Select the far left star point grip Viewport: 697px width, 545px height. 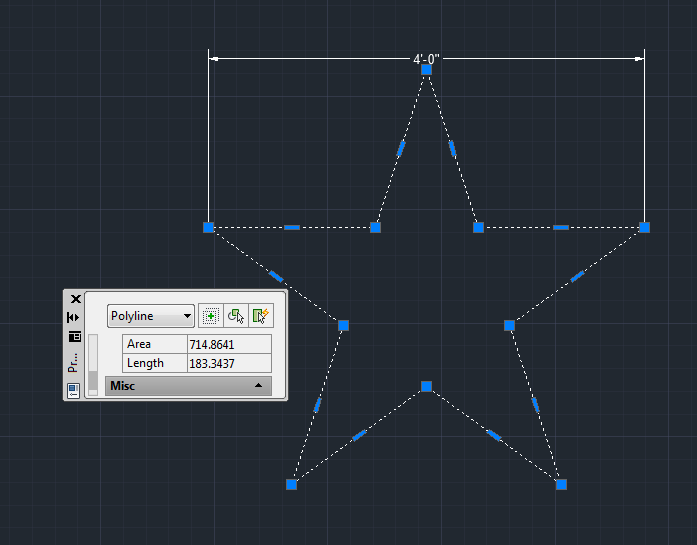tap(208, 228)
